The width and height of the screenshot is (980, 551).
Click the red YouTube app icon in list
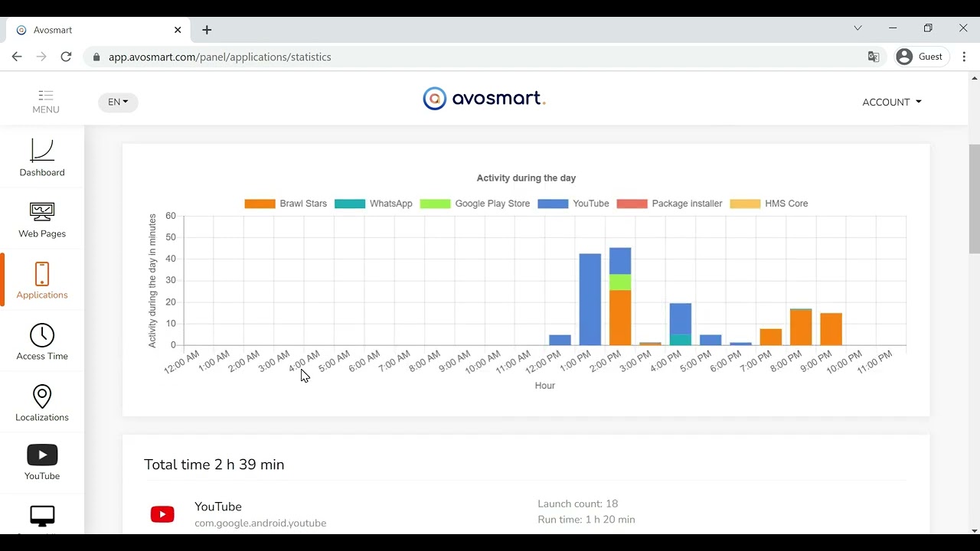[162, 514]
